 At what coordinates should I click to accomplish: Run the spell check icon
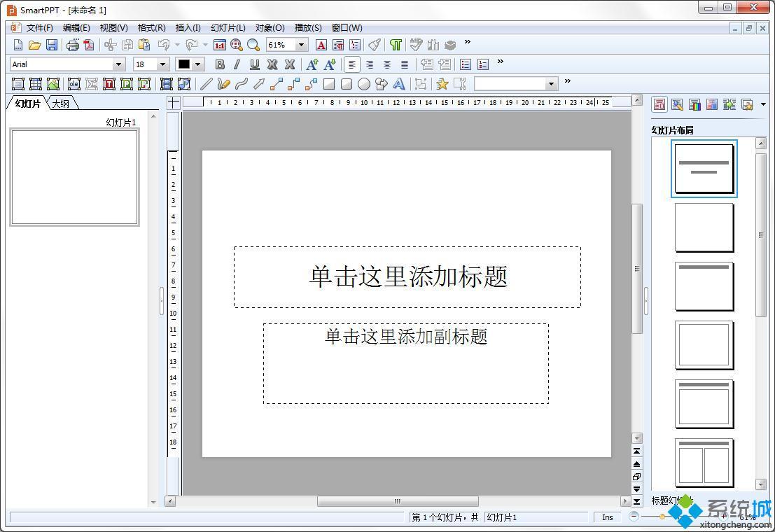pyautogui.click(x=416, y=45)
